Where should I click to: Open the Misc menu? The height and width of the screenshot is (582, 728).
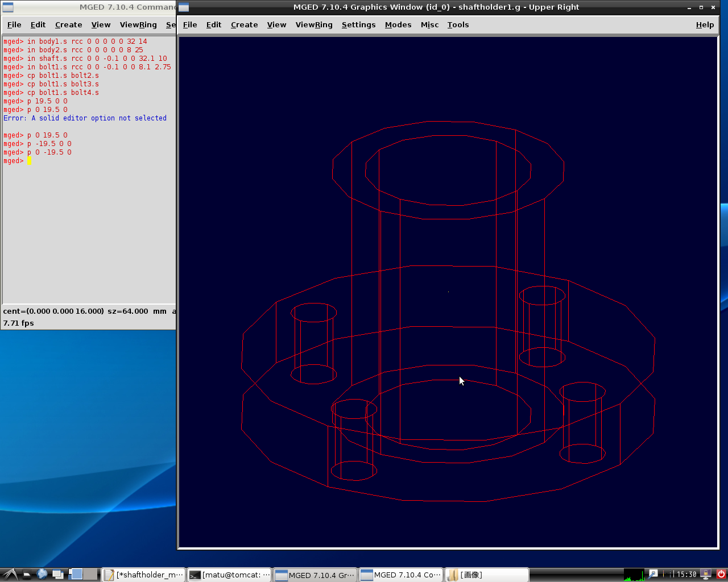point(429,25)
